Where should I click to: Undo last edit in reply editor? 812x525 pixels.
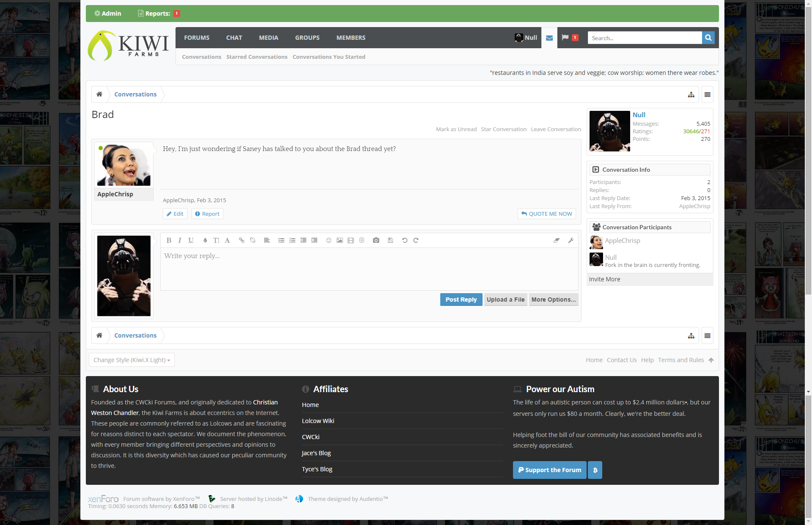405,240
